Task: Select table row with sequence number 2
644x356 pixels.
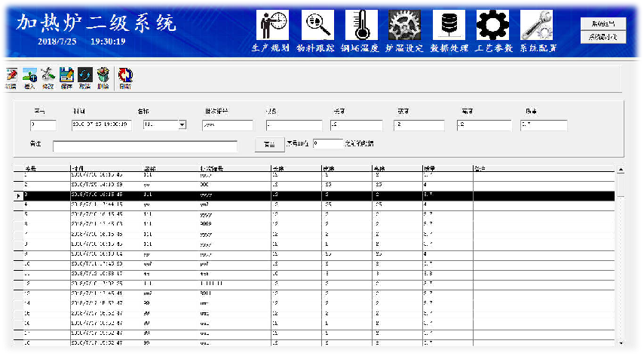Action: 314,185
